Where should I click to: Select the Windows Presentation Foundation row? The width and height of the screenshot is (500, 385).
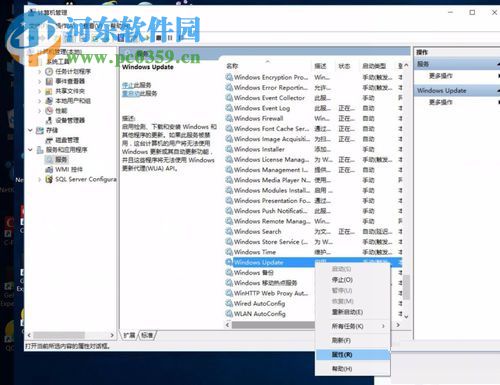click(313, 201)
